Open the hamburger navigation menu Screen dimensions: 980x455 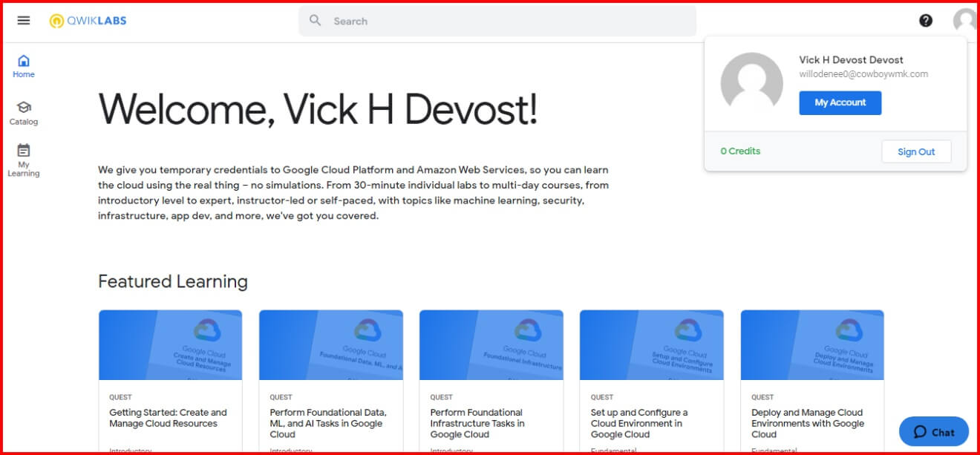24,21
